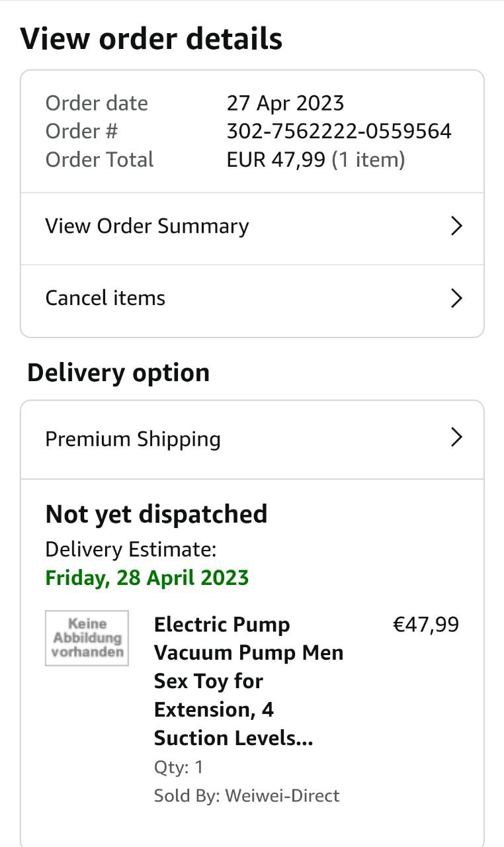Click the arrow next to Cancel items

point(456,298)
